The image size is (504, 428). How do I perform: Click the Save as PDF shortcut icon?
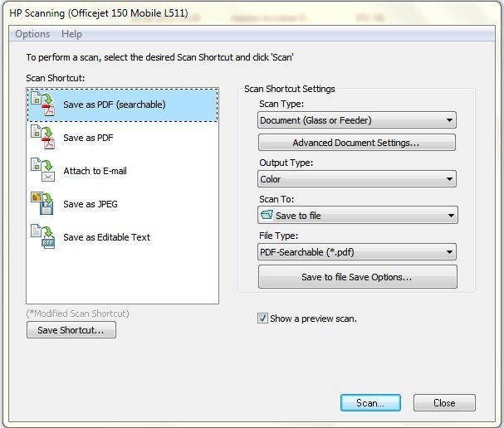click(42, 137)
